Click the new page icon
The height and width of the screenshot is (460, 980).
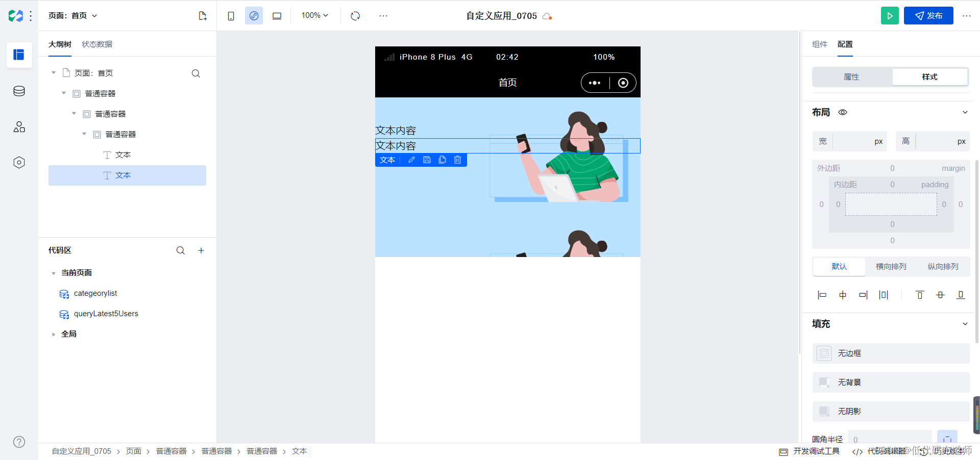coord(203,16)
